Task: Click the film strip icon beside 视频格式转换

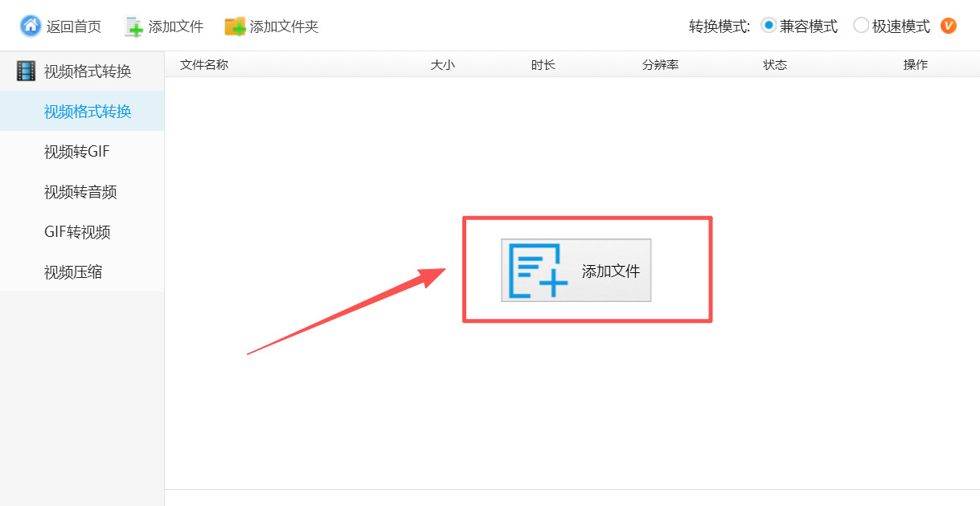Action: (27, 71)
